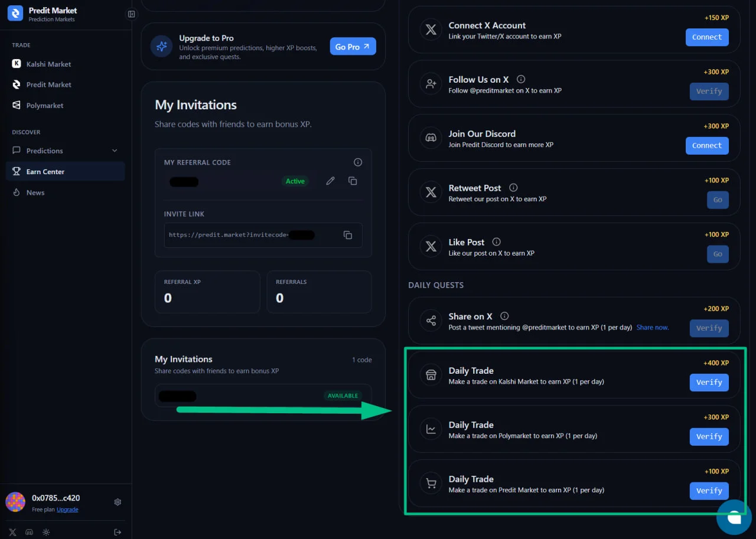This screenshot has width=756, height=539.
Task: Connect Discord account button
Action: tap(707, 146)
